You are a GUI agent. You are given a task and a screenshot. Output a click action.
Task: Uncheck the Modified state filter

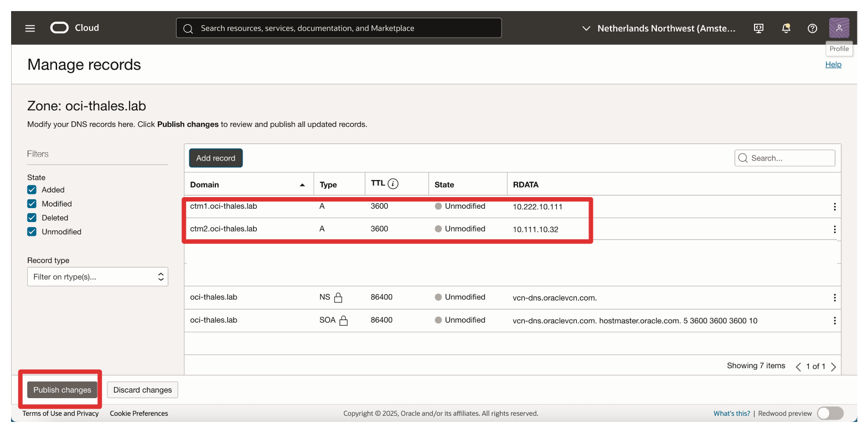pos(32,204)
